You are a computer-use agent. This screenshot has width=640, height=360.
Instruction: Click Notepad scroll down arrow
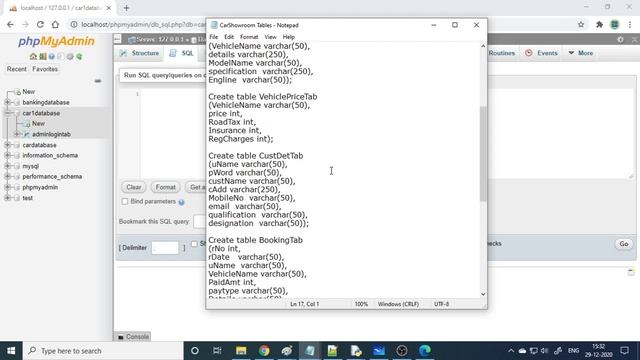point(483,294)
